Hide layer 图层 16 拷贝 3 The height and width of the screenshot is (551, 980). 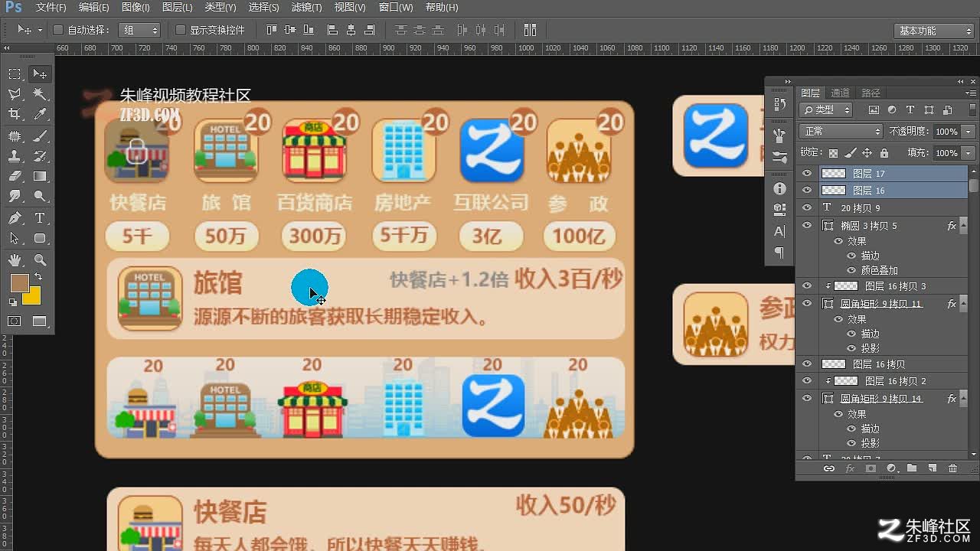coord(806,285)
